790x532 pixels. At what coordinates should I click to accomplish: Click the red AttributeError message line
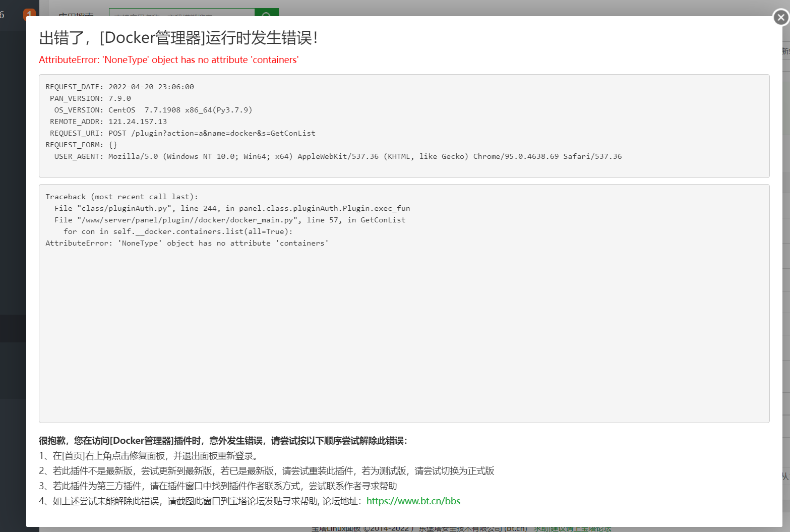pyautogui.click(x=169, y=60)
